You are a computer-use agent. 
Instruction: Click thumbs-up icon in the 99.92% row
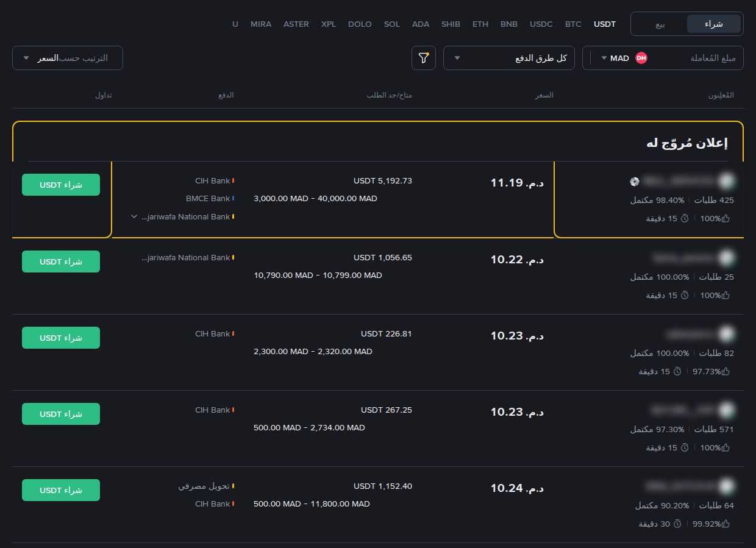[x=726, y=524]
